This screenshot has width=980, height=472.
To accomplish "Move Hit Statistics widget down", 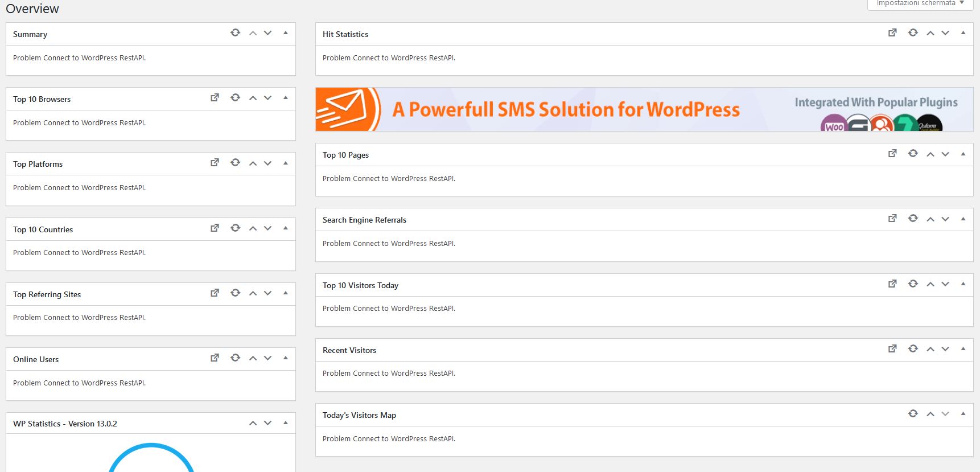I will click(x=945, y=34).
